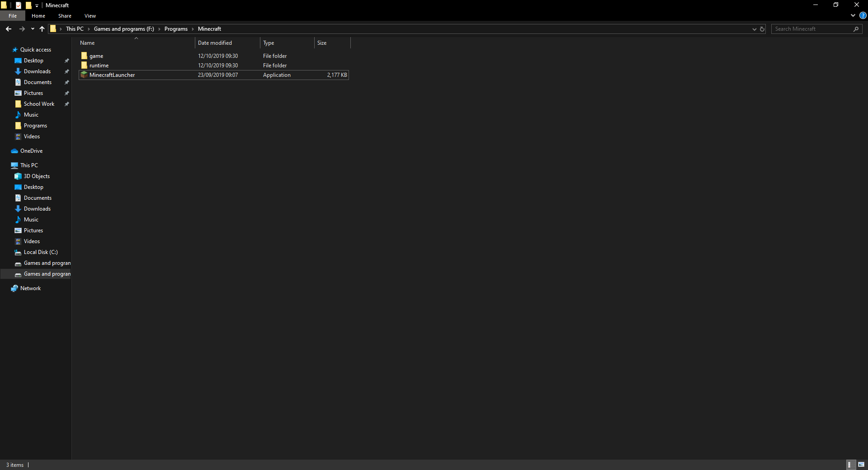Go back to previous folder
Viewport: 868px width, 470px height.
[9, 29]
